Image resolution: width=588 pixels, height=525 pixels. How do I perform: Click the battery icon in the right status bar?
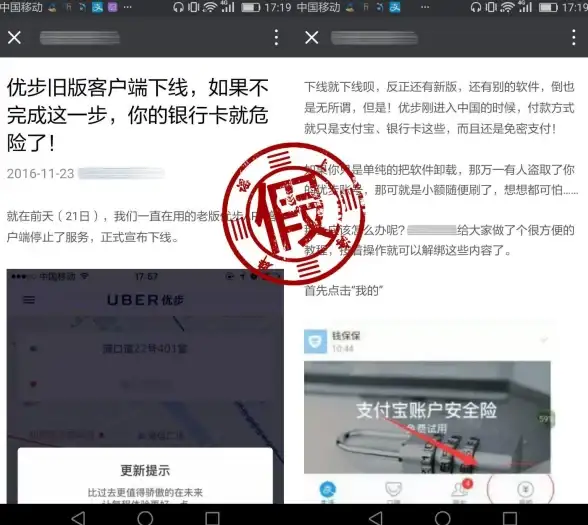click(548, 8)
